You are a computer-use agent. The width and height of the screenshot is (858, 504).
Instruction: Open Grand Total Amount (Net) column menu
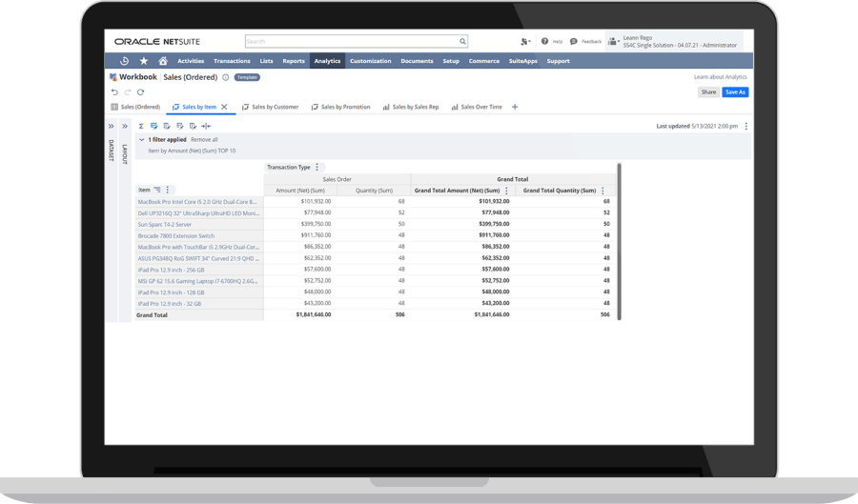tap(506, 191)
